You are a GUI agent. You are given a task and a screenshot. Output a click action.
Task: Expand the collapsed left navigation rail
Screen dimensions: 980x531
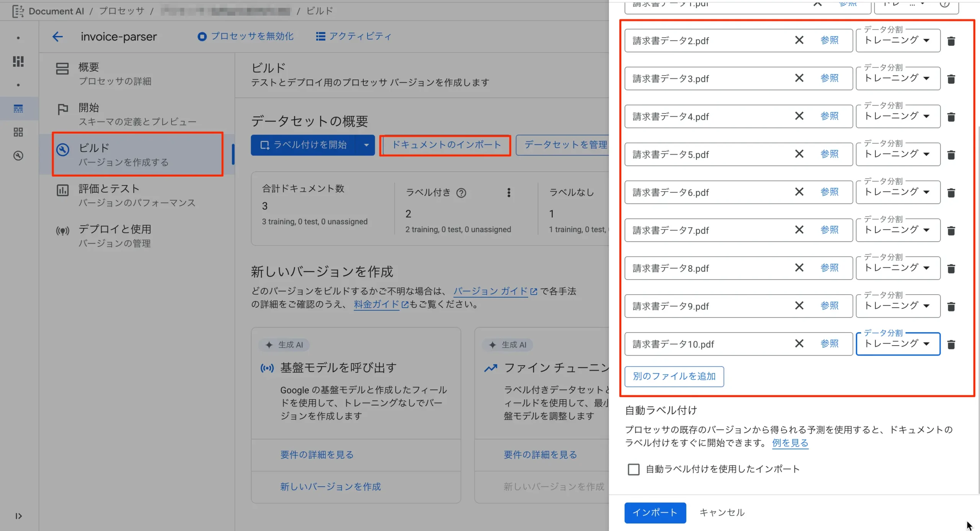(18, 516)
